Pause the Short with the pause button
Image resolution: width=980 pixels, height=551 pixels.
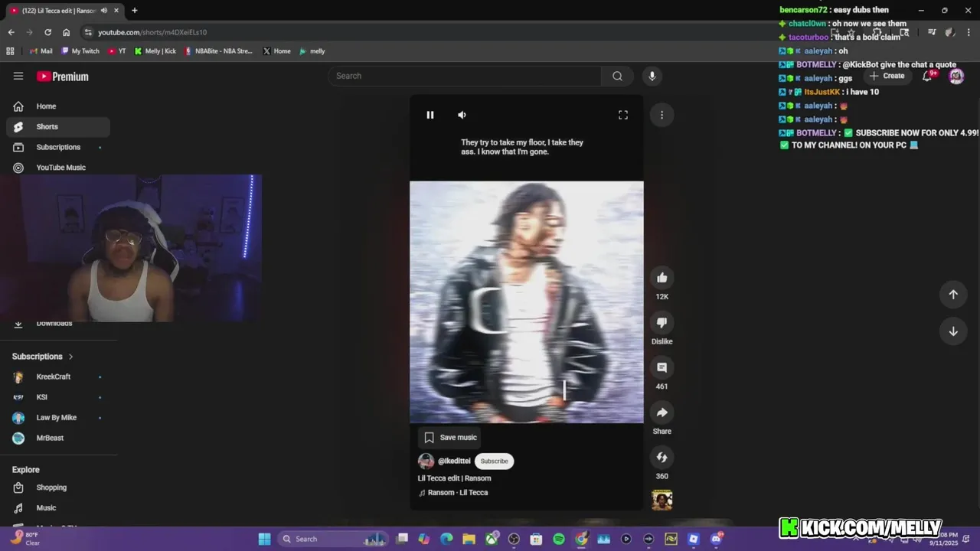click(x=430, y=115)
